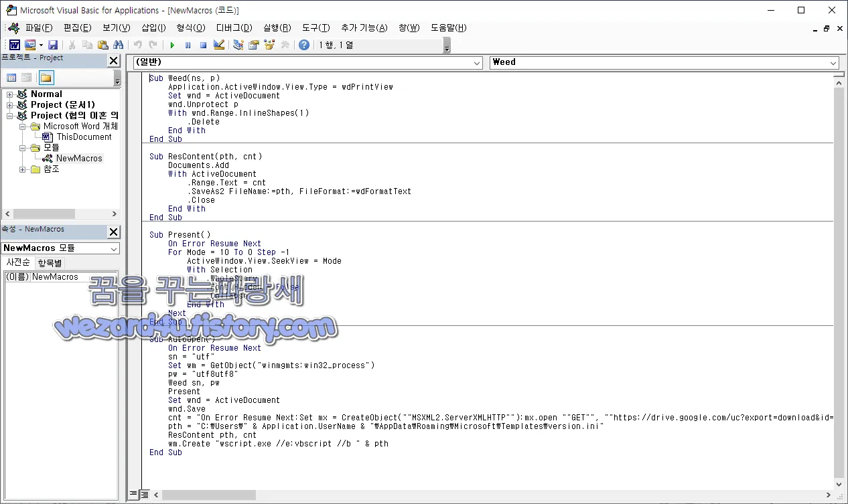Click the (이름) NewMacros property value
Viewport: 848px width, 504px height.
(x=74, y=276)
